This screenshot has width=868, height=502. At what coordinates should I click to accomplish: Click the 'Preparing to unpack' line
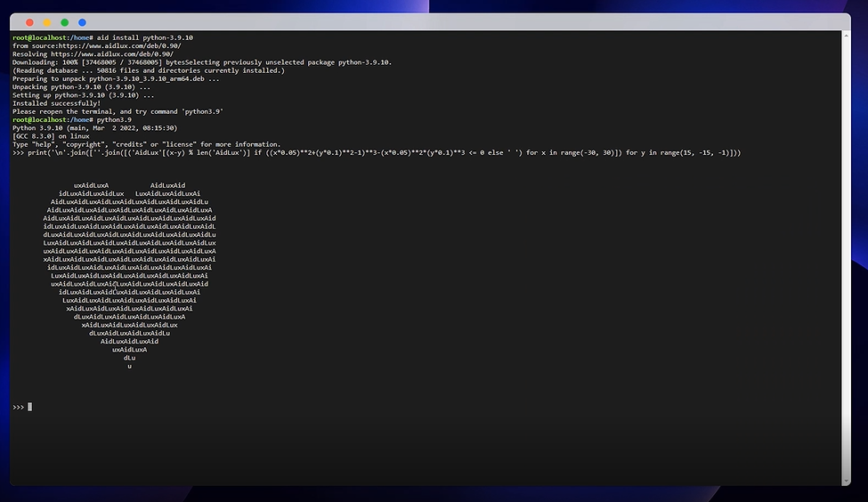point(116,78)
